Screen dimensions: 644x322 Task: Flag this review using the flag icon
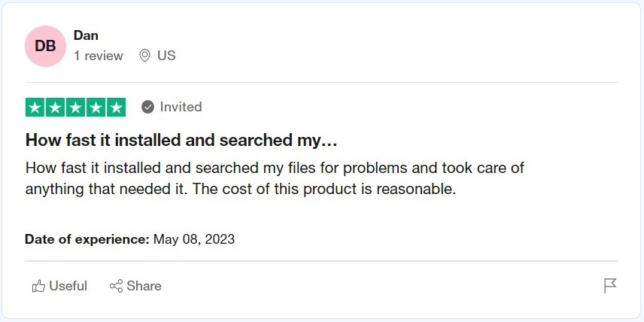tap(610, 286)
